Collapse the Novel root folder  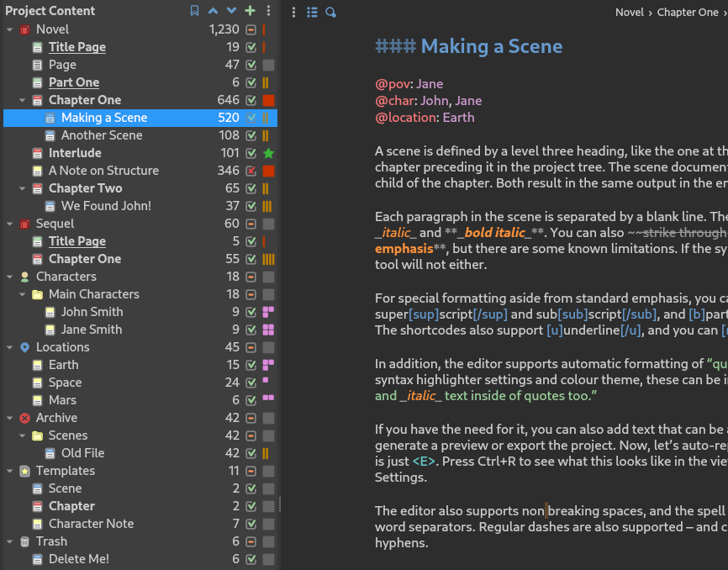click(10, 29)
